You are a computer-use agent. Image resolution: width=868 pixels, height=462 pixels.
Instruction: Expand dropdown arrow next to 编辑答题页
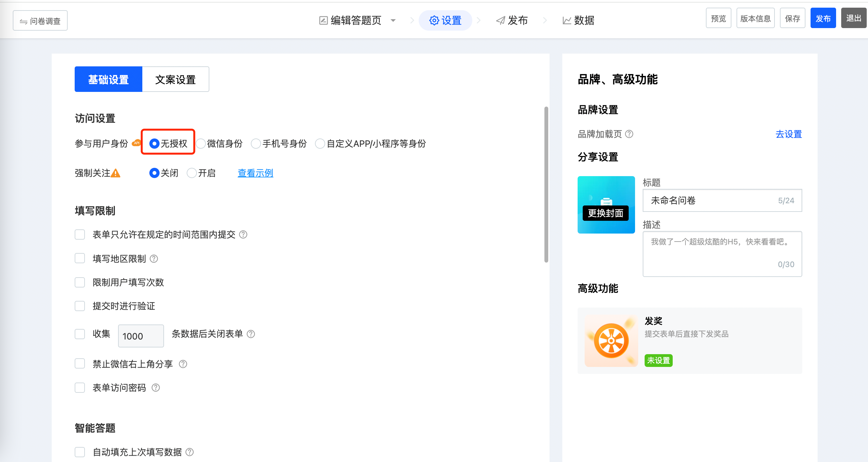(x=393, y=20)
